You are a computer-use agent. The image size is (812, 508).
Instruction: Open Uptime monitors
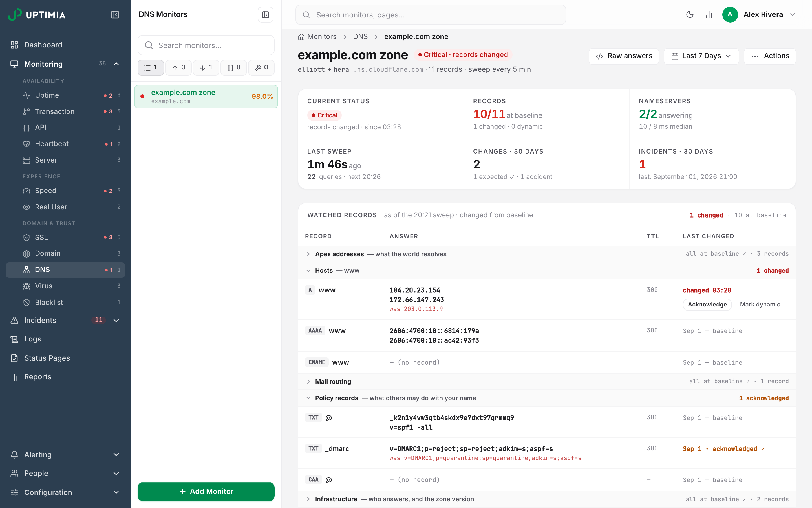click(65, 95)
